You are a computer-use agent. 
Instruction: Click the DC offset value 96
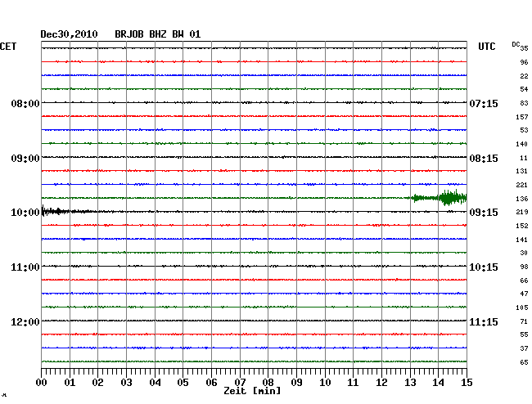click(x=524, y=62)
